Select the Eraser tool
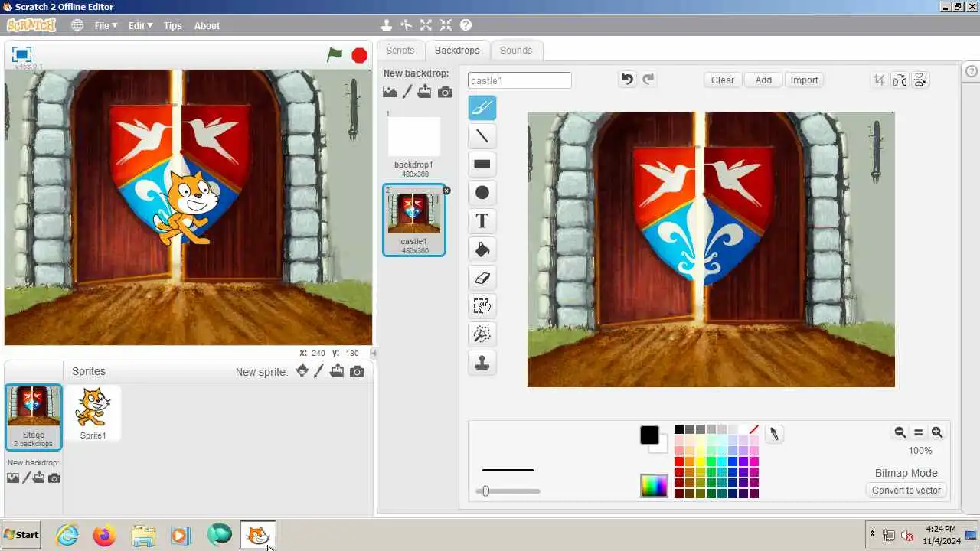 pos(482,278)
